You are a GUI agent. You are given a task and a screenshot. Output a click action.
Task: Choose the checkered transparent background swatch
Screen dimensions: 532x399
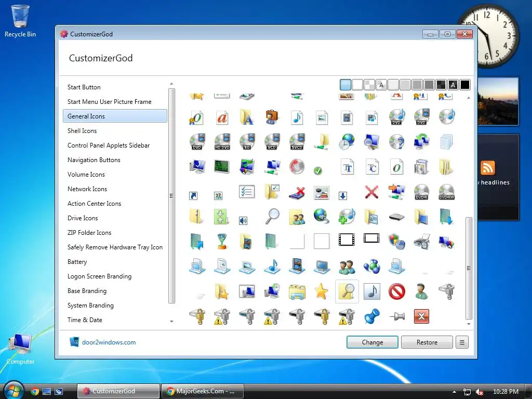point(369,85)
